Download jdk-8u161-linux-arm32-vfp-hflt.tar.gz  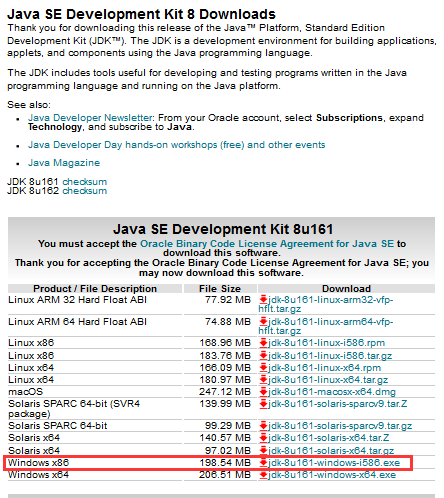325,304
